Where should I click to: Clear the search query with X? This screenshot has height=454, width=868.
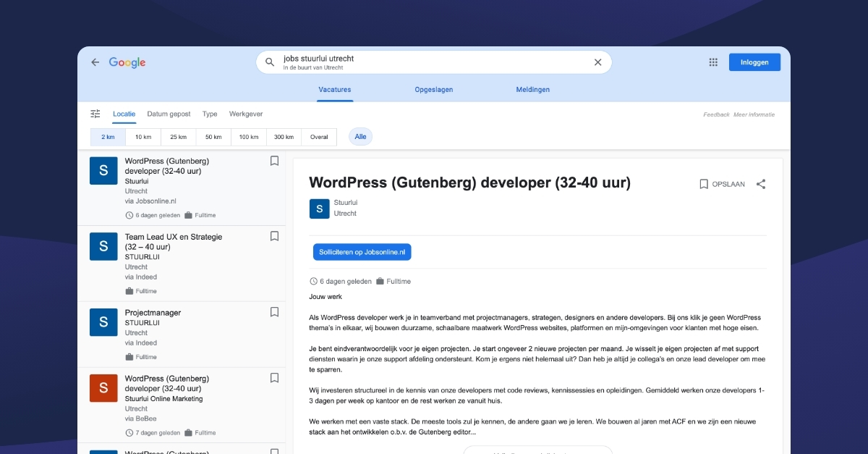(x=597, y=62)
